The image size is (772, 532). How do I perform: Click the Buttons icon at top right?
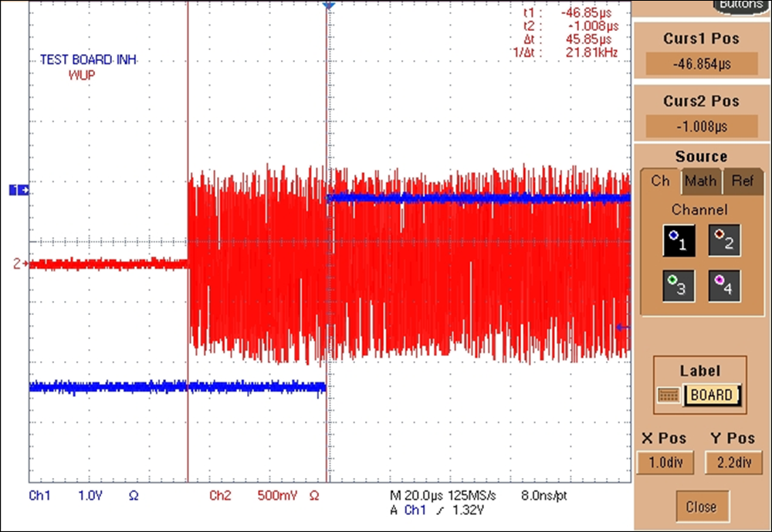740,5
